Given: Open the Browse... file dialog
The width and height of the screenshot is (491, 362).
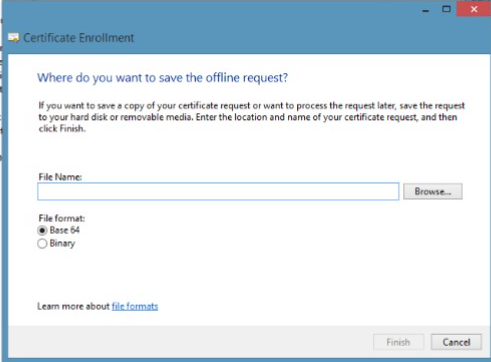Looking at the screenshot, I should [x=433, y=191].
